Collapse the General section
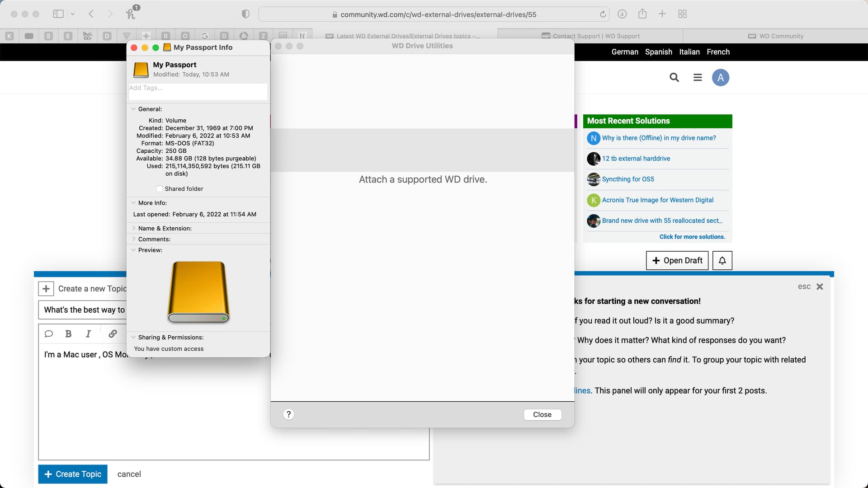This screenshot has width=868, height=488. coord(133,109)
